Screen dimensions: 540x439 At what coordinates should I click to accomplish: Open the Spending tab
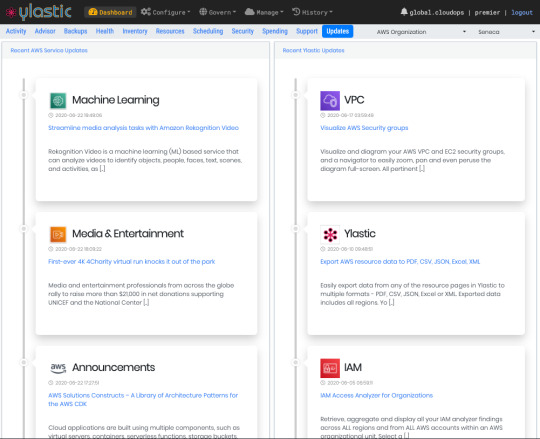275,31
